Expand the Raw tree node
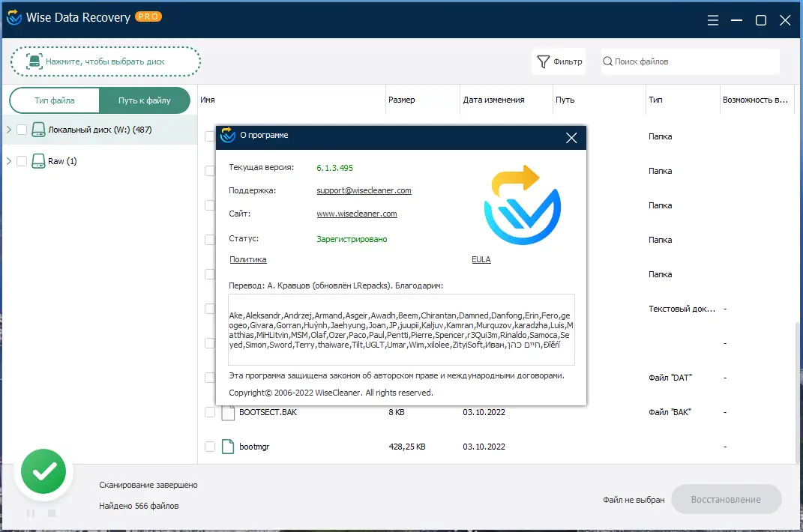 click(9, 160)
